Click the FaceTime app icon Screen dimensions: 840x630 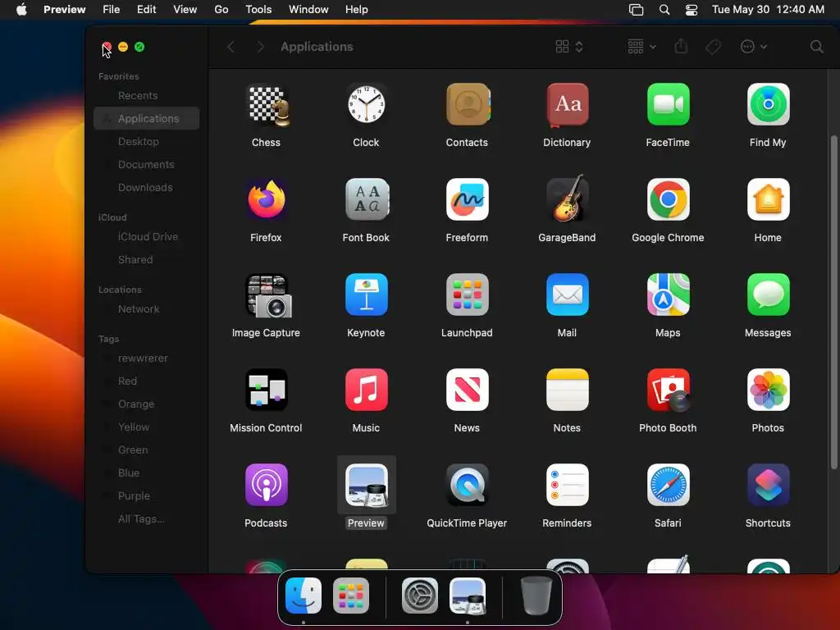click(x=668, y=104)
